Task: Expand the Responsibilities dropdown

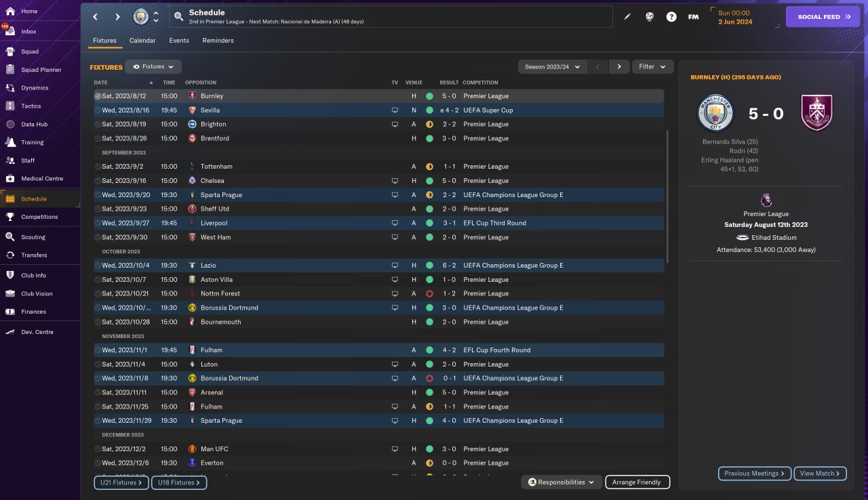Action: [x=561, y=482]
